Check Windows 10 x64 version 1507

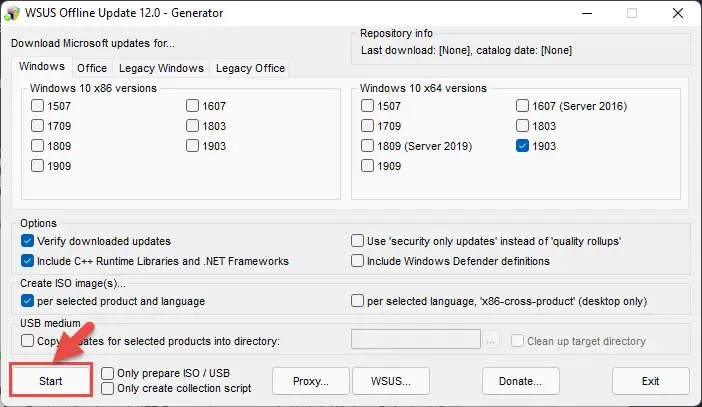tap(367, 106)
